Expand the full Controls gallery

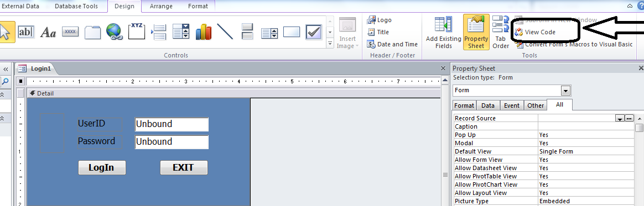(330, 43)
